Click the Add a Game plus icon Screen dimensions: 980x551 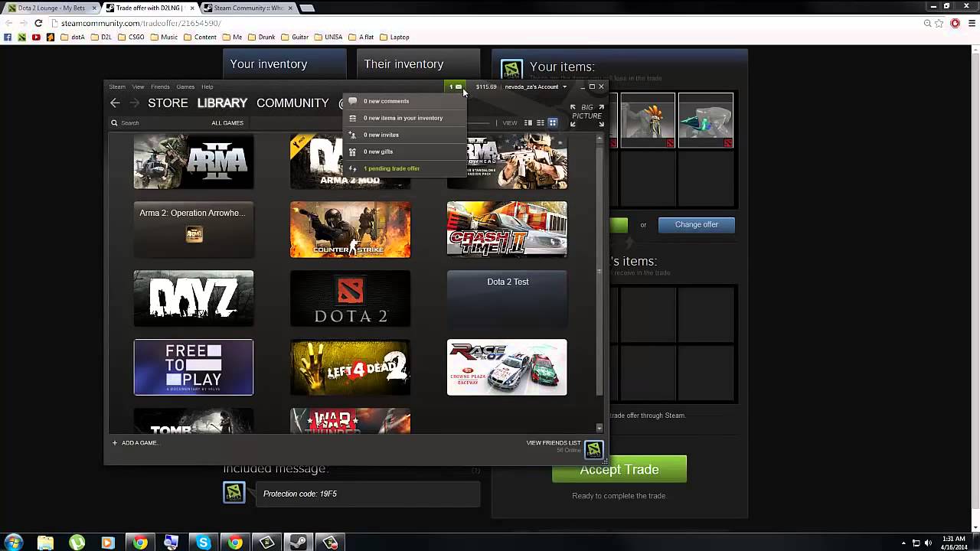[115, 442]
